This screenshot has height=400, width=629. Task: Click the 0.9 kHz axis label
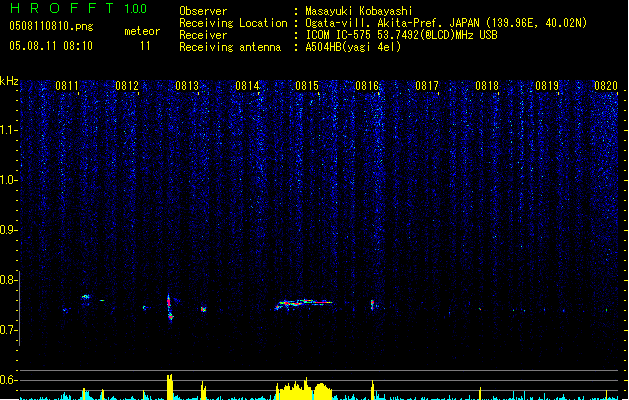9,230
